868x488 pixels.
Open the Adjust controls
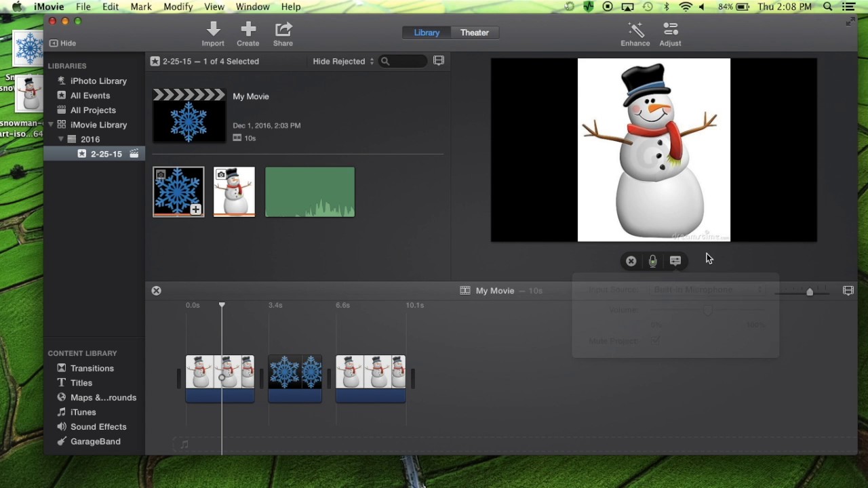[670, 35]
